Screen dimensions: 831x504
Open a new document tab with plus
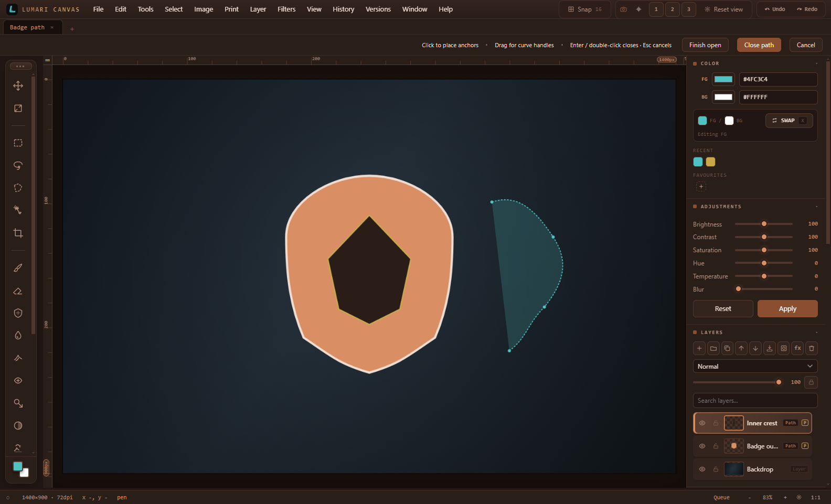click(72, 29)
